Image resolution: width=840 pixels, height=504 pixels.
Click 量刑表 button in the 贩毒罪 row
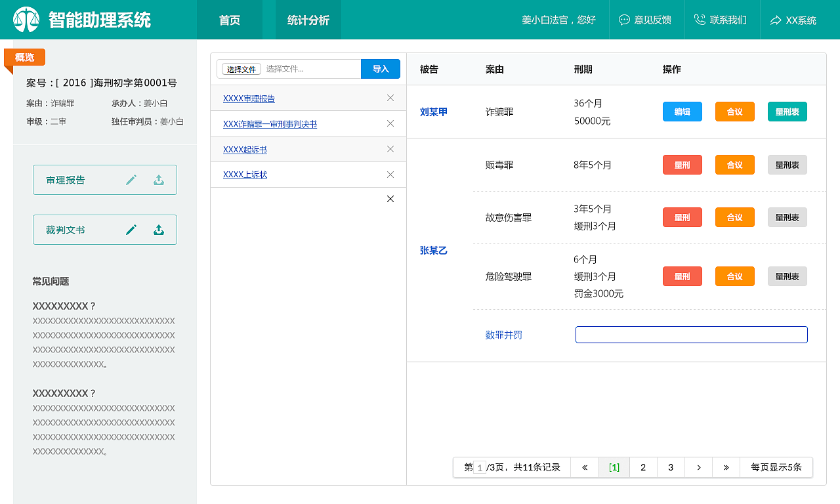[787, 165]
